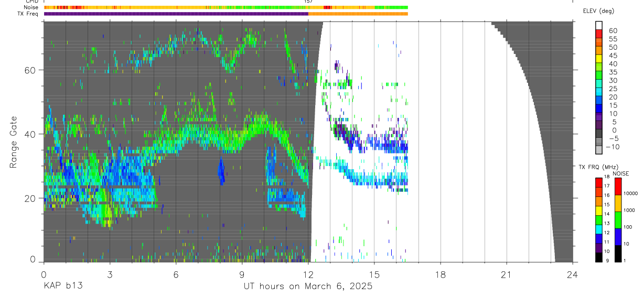Click the '55' value on the ELEV color bar
The image size is (644, 297).
(x=612, y=39)
